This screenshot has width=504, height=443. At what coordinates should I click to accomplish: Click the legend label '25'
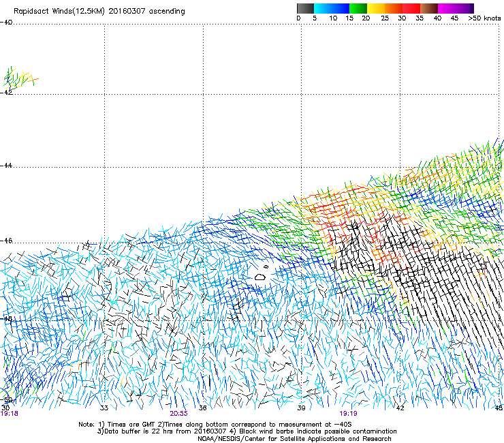click(x=385, y=18)
